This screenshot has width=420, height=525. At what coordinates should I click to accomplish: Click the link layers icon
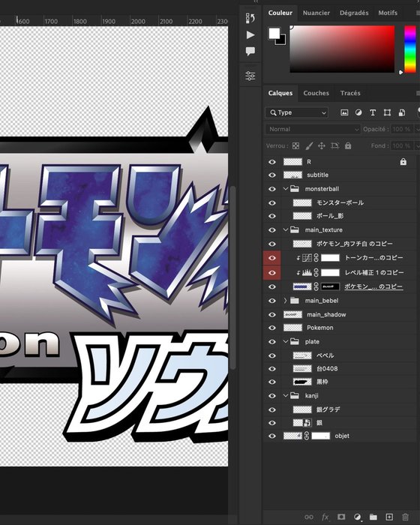pos(309,517)
